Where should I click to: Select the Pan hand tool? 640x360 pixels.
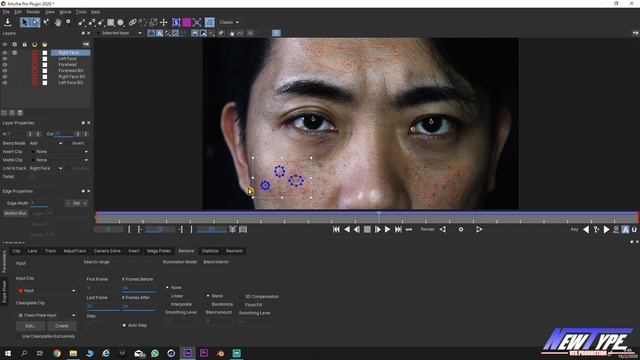click(58, 22)
